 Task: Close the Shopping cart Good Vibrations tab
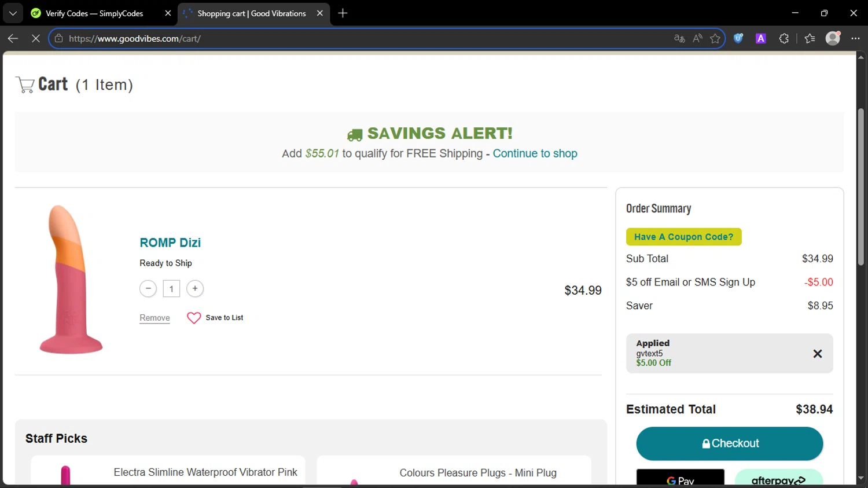[x=320, y=13]
